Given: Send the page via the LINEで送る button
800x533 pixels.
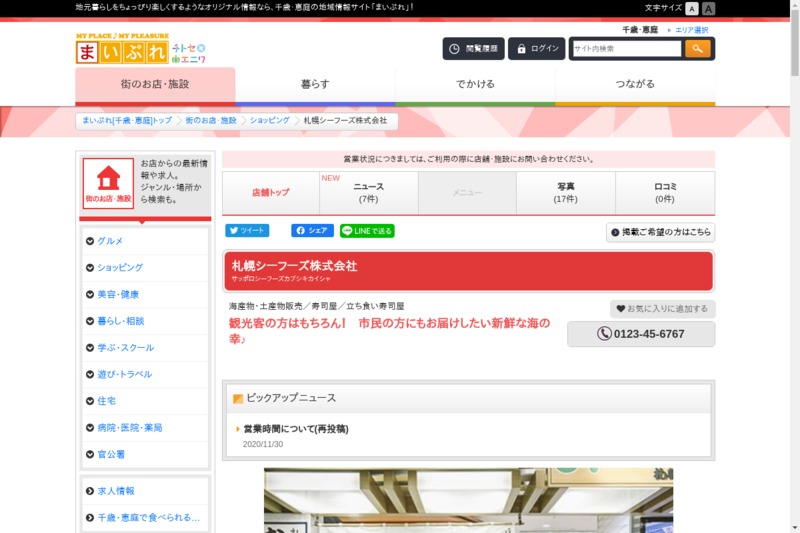Looking at the screenshot, I should tap(367, 230).
